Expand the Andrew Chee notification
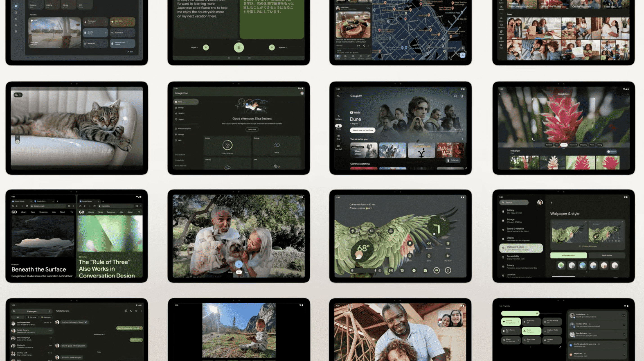644x361 pixels. click(x=624, y=325)
